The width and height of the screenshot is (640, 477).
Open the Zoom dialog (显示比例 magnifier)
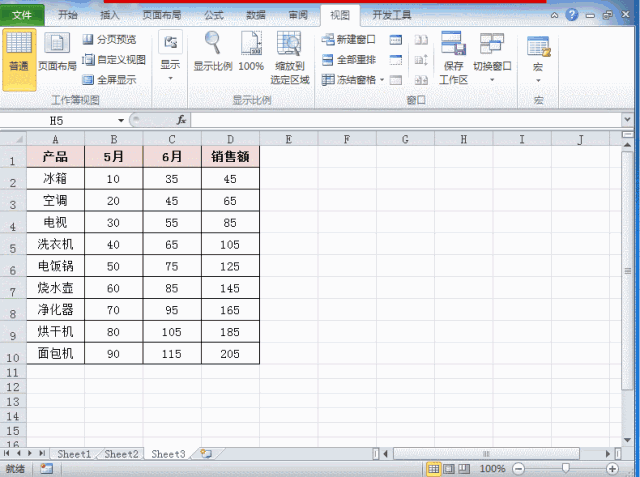[213, 52]
